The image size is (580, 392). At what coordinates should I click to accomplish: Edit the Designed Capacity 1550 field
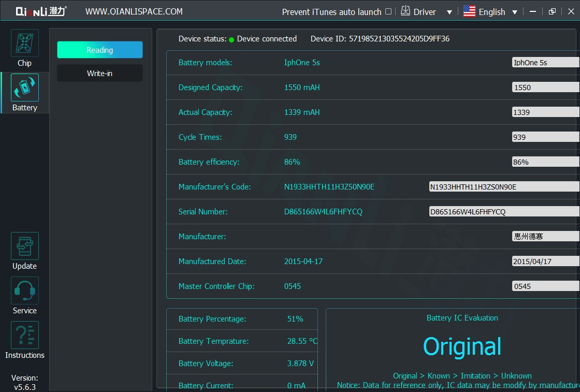click(546, 88)
